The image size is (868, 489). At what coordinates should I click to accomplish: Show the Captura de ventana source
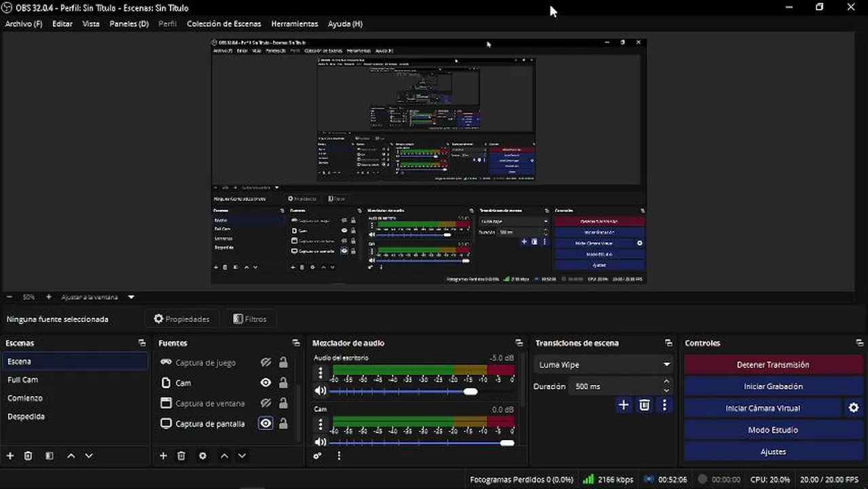[x=266, y=403]
